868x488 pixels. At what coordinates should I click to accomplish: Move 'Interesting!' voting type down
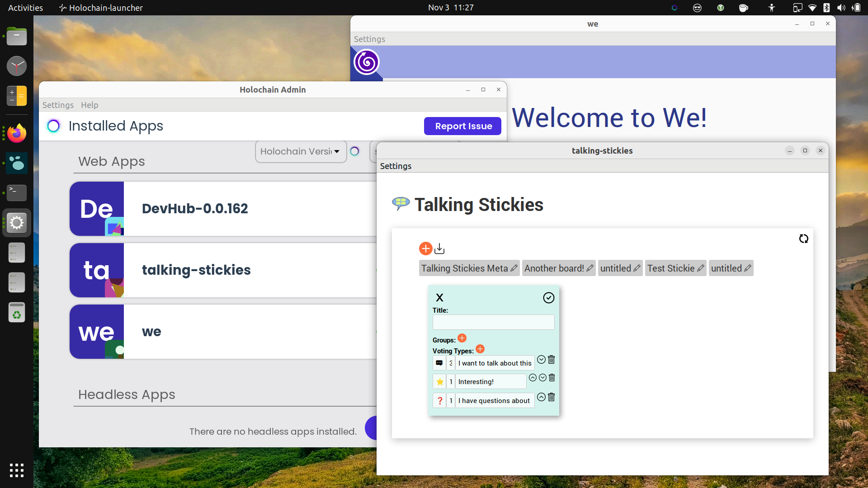click(542, 378)
